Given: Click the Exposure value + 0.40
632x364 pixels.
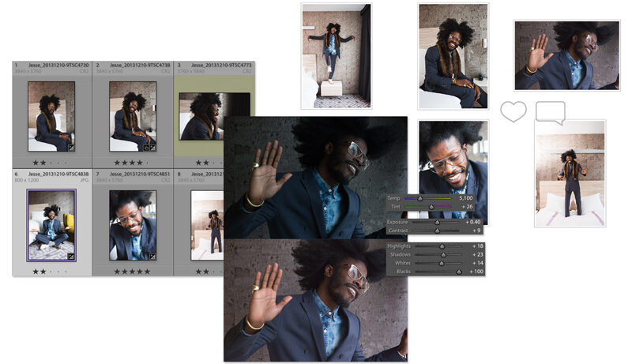Looking at the screenshot, I should [x=472, y=222].
